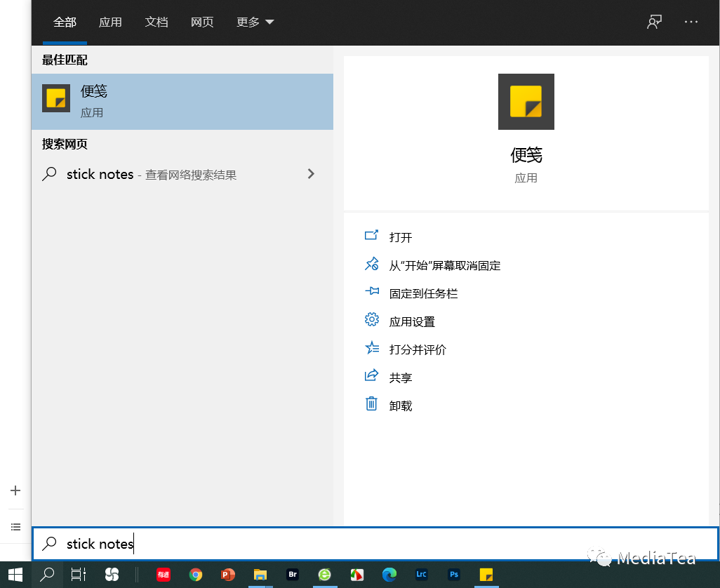Viewport: 720px width, 588px height.
Task: Click 卸载 to uninstall
Action: coord(401,406)
